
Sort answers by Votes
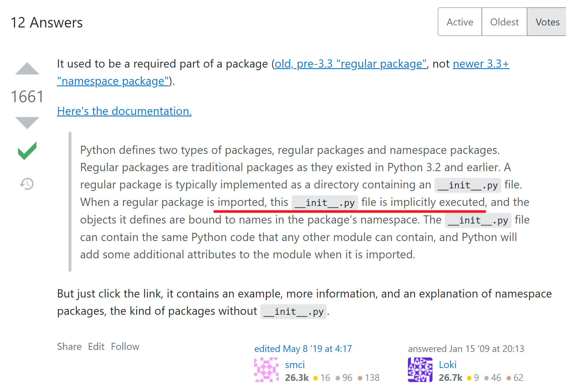click(x=547, y=22)
